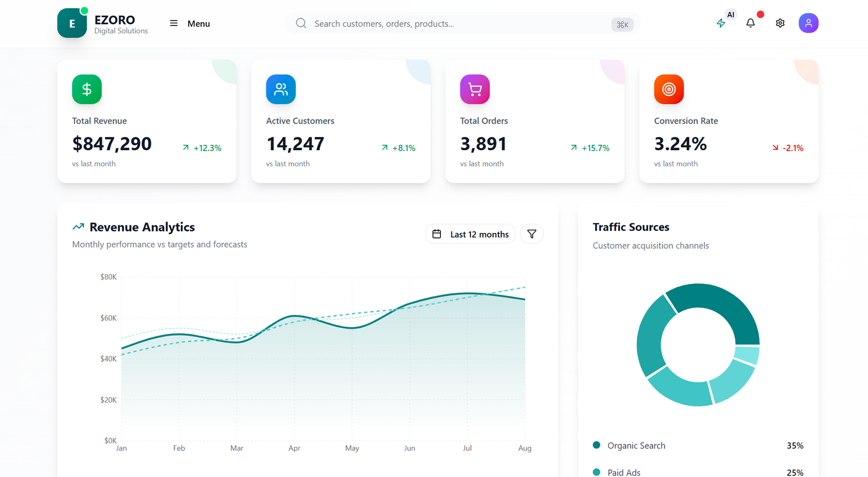
Task: Open the Last 12 months date dropdown
Action: click(470, 234)
